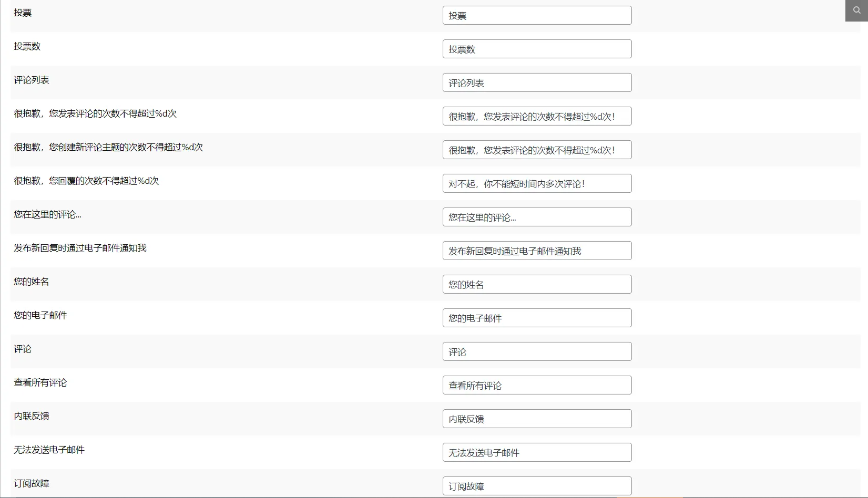The height and width of the screenshot is (498, 868).
Task: Select the 投票数 label text
Action: [x=27, y=46]
